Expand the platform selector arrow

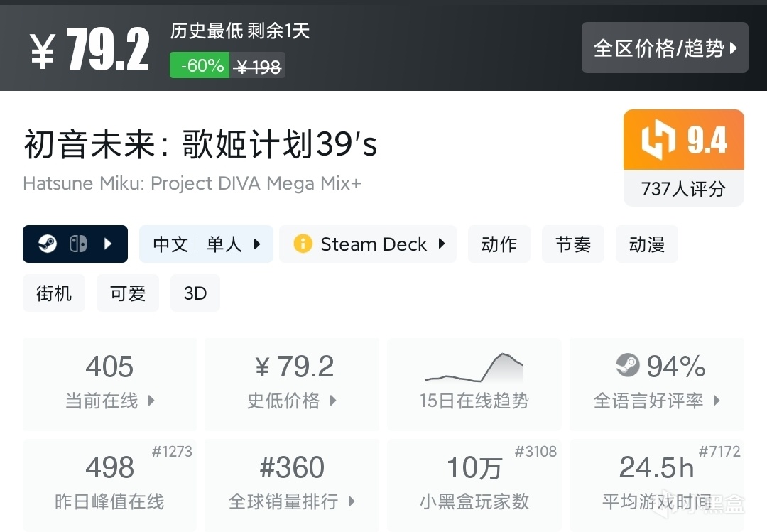point(108,244)
